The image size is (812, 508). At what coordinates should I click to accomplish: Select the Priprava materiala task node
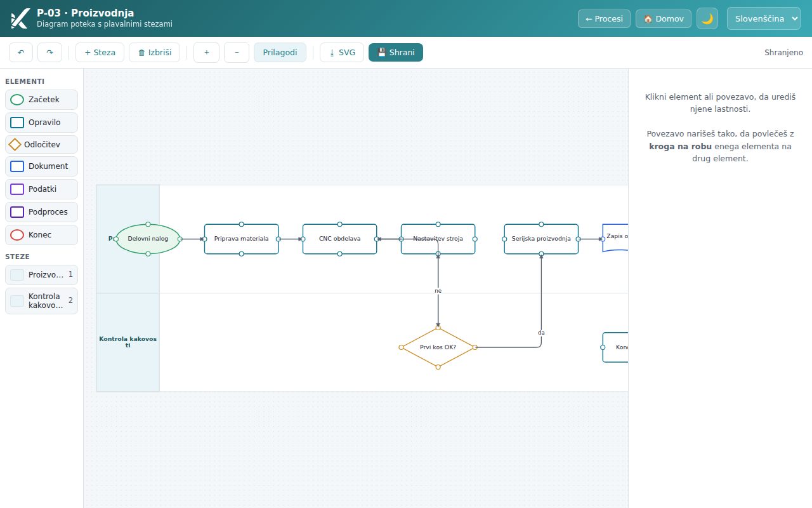(x=241, y=239)
